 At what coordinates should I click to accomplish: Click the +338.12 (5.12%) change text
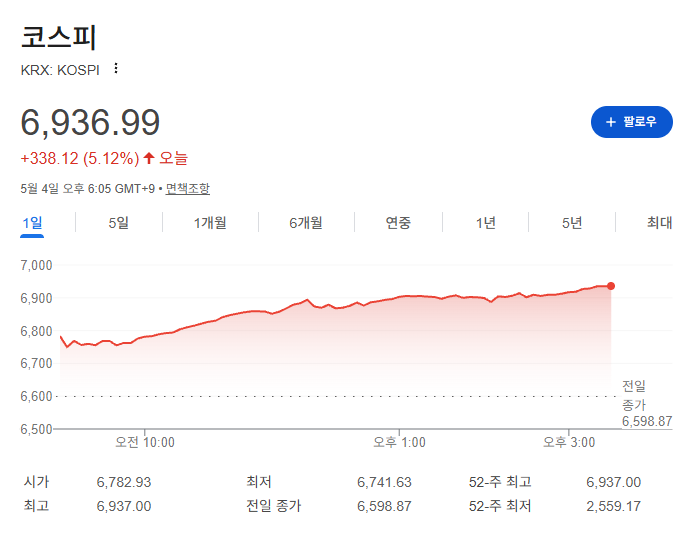click(80, 158)
